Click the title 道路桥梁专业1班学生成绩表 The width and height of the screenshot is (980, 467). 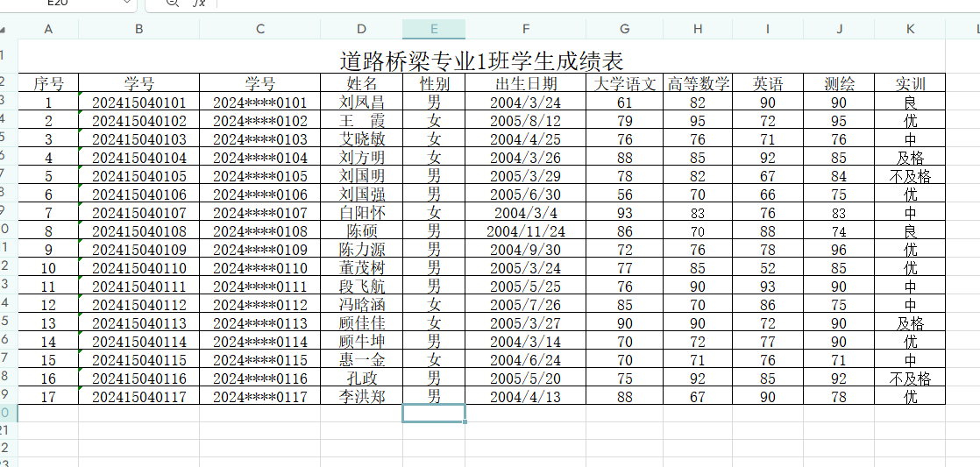pos(482,61)
